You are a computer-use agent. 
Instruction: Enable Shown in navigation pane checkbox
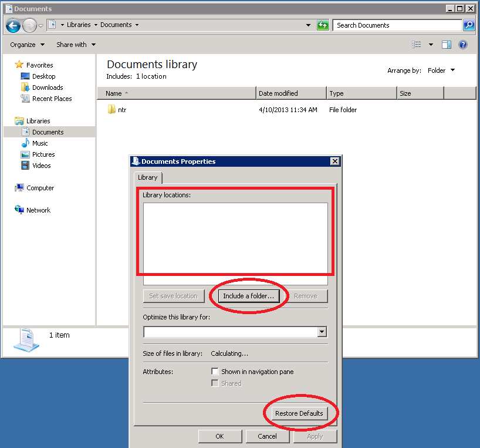click(215, 372)
